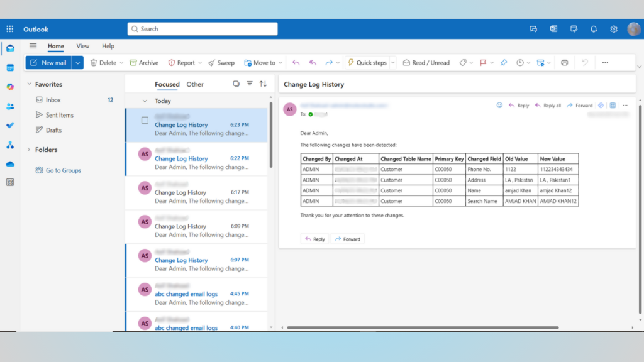The height and width of the screenshot is (362, 644).
Task: Click the Go to Groups link
Action: click(x=63, y=170)
